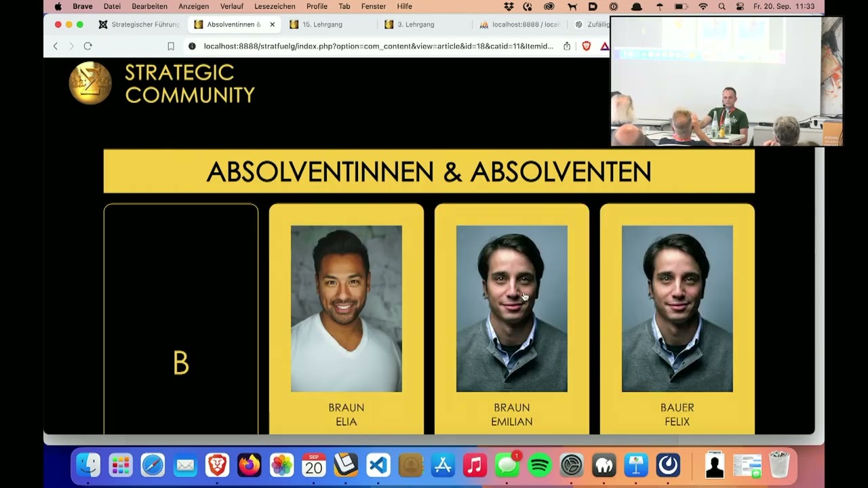Switch to the 3. Lehrgang tab

[424, 24]
